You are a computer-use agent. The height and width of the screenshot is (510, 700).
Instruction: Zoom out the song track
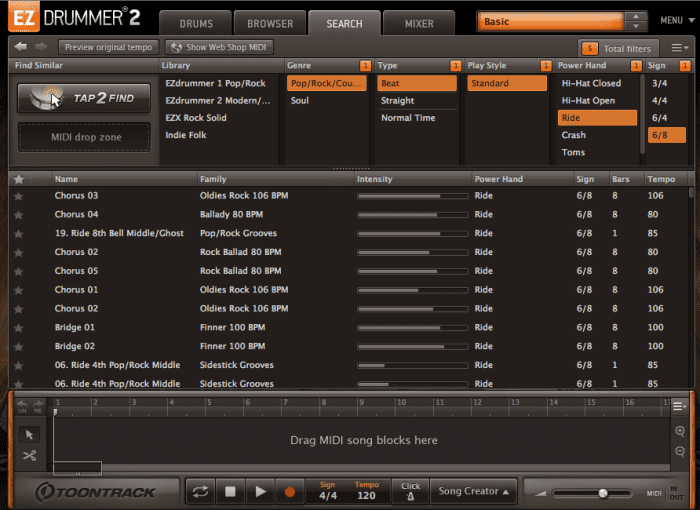click(680, 451)
